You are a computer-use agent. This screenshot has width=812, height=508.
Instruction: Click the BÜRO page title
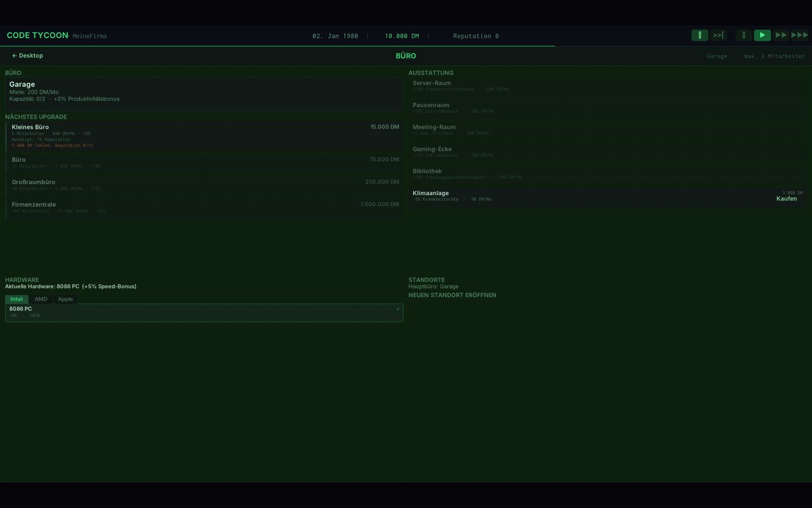click(406, 56)
